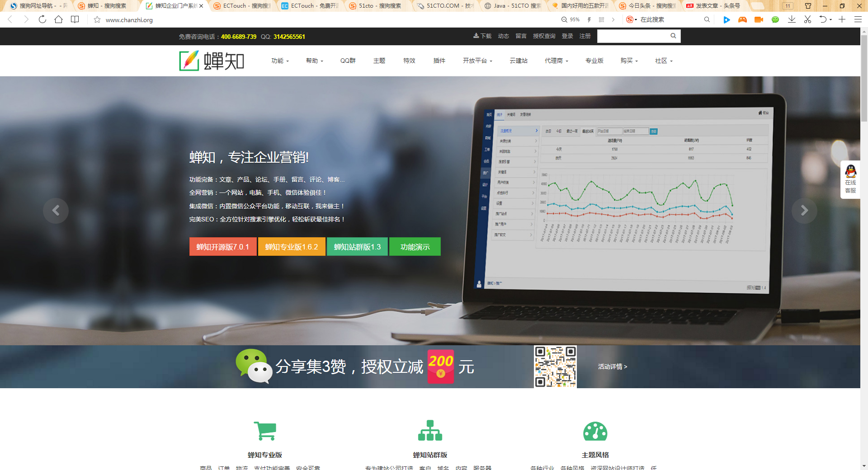Screen dimensions: 868x470
Task: Switch to the ECTouch - 搜狗搜索 tab
Action: [x=242, y=6]
